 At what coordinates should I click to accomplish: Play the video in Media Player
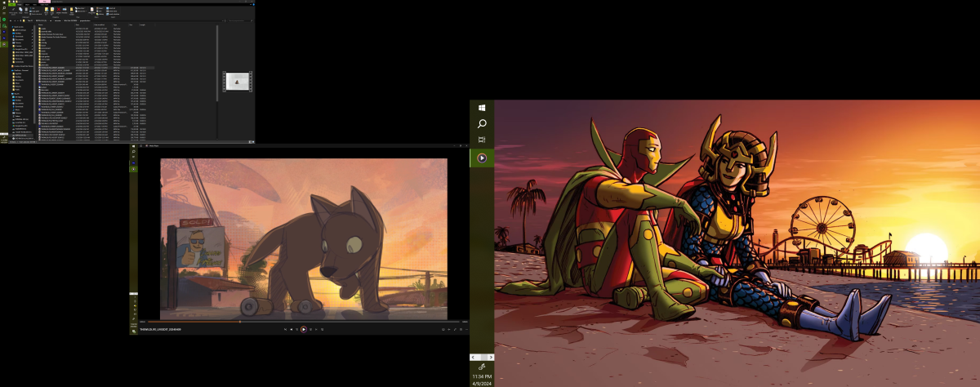(304, 329)
